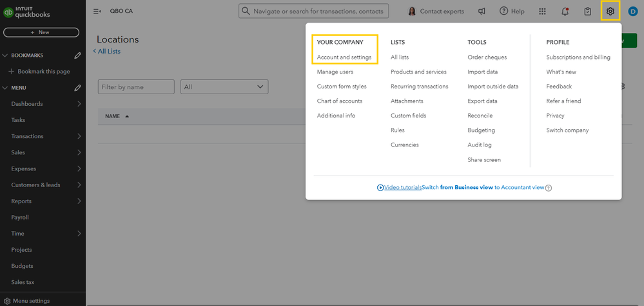Screen dimensions: 644x306
Task: Open Products and services
Action: point(418,72)
